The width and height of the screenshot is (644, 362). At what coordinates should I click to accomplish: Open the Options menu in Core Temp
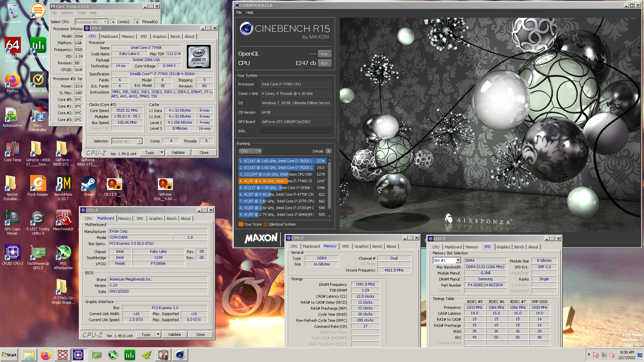(x=67, y=13)
